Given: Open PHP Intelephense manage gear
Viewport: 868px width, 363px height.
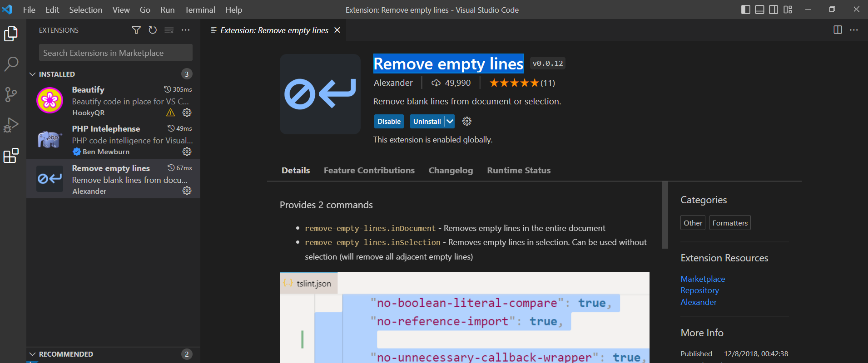Looking at the screenshot, I should [187, 152].
